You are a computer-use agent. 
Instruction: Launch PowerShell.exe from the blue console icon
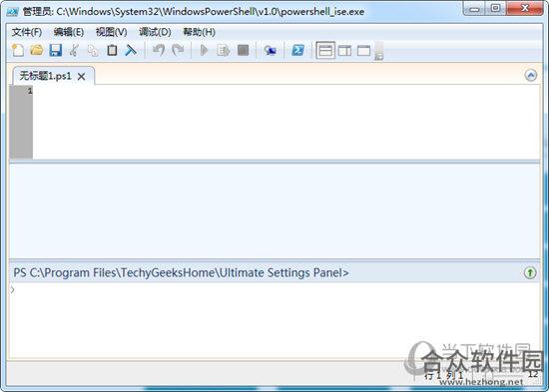click(298, 51)
